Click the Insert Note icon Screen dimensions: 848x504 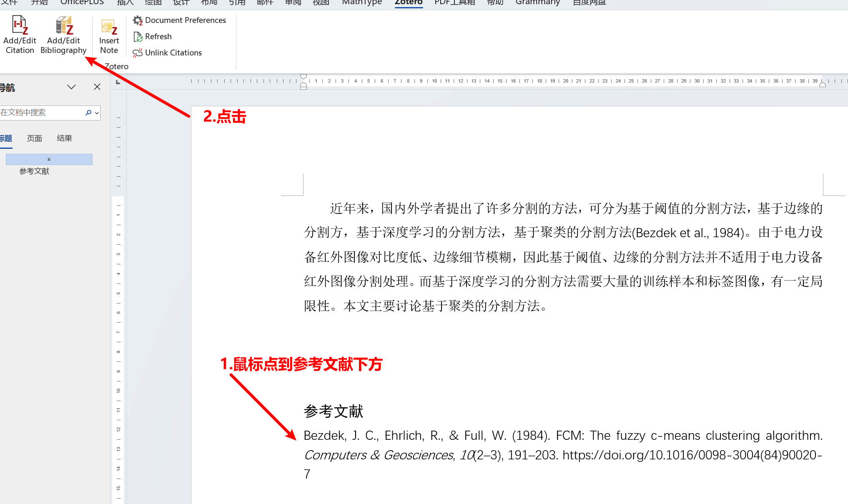109,27
